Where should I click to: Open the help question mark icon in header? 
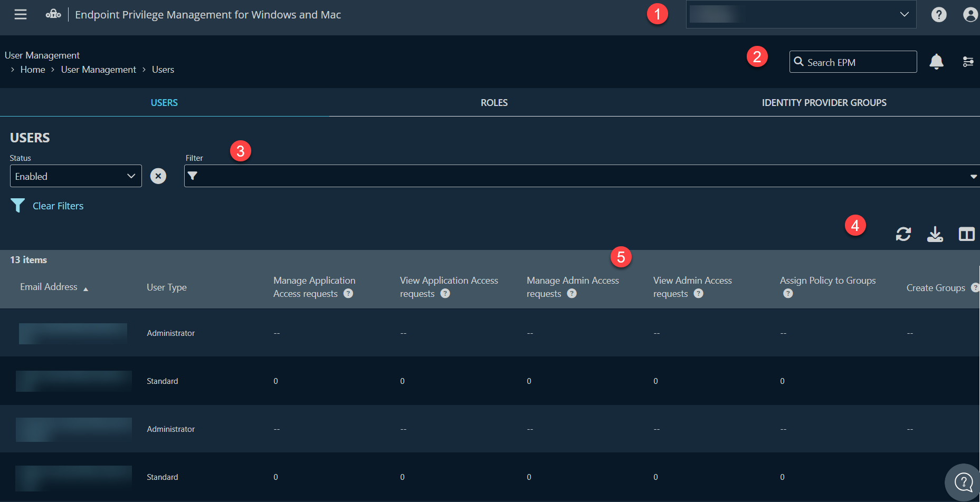tap(939, 15)
